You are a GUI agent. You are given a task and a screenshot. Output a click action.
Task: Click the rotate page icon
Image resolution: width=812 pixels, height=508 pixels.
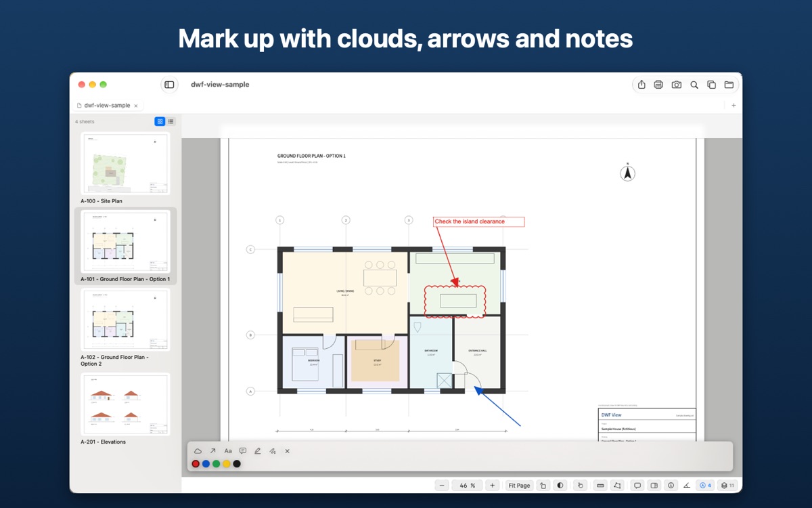(543, 486)
